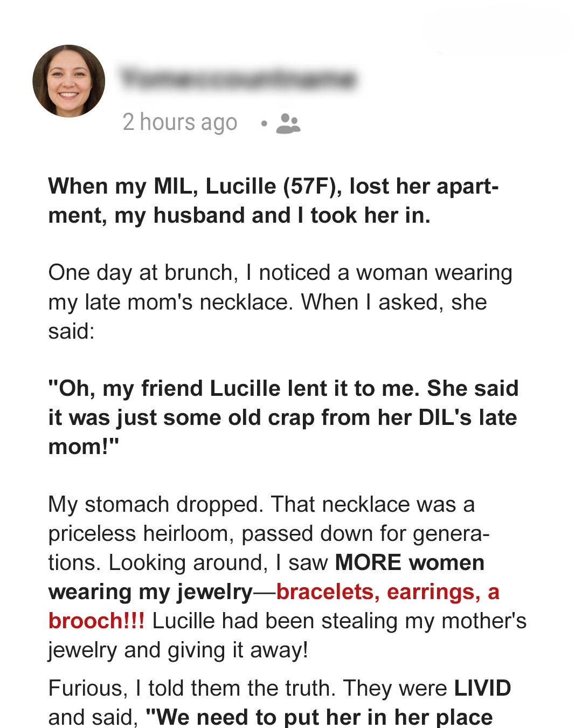
Task: Click red text 'bracelets, earrings, a'
Action: coord(388,592)
